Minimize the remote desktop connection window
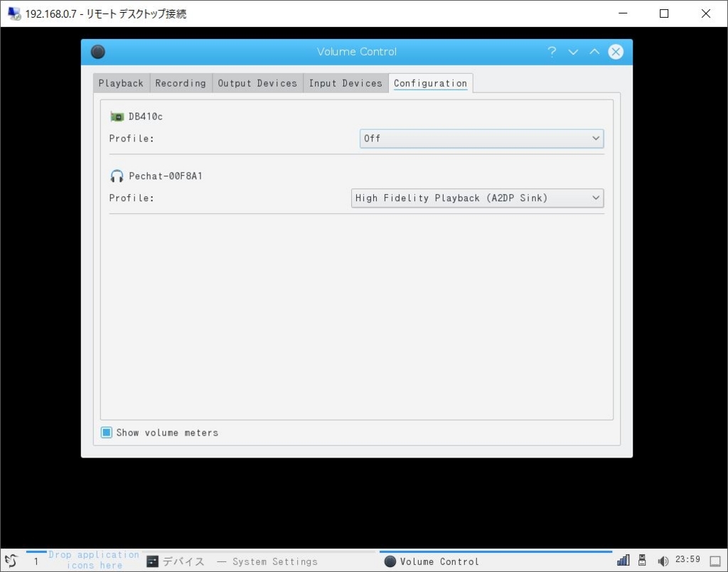This screenshot has height=572, width=728. click(x=623, y=14)
